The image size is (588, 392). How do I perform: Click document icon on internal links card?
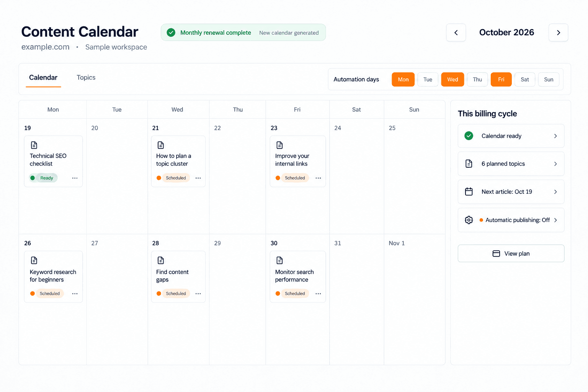(x=280, y=145)
